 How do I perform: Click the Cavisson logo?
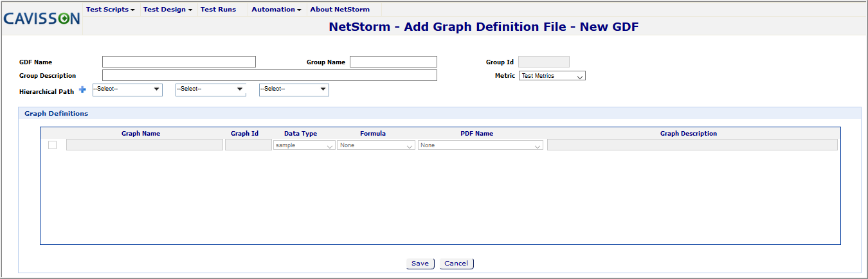click(x=42, y=19)
